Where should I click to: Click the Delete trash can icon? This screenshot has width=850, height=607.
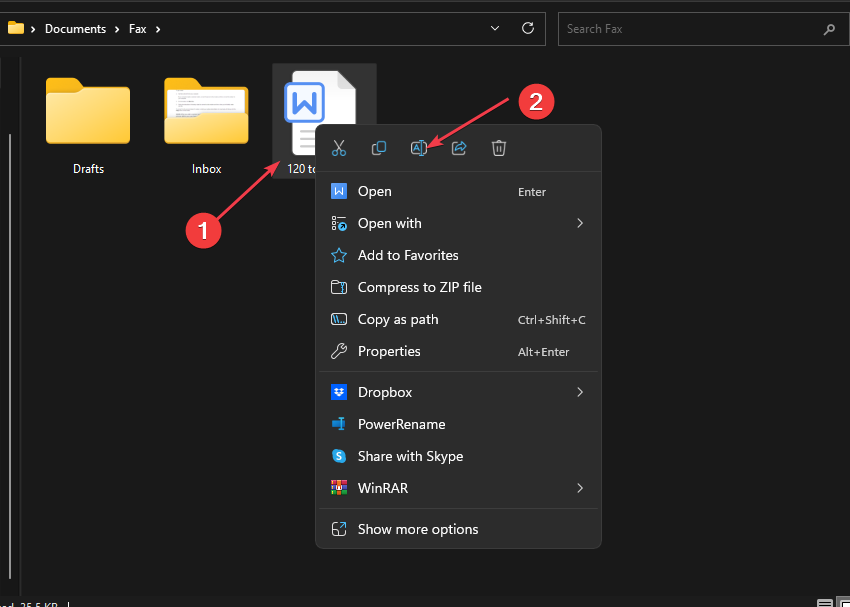coord(499,148)
